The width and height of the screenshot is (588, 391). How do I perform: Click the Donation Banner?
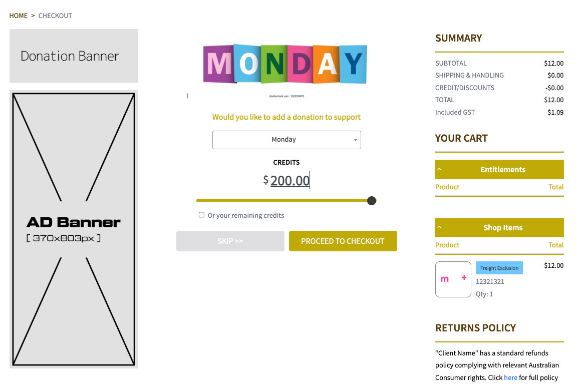[x=74, y=56]
